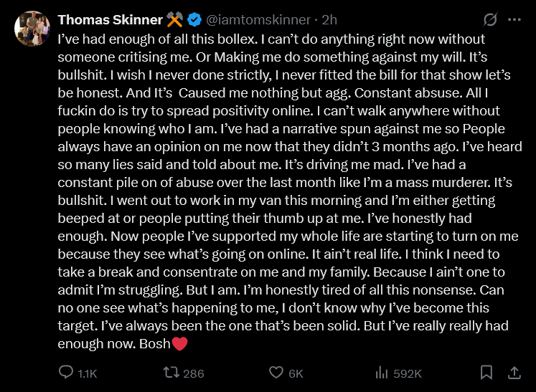Click the 6K likes count

296,373
